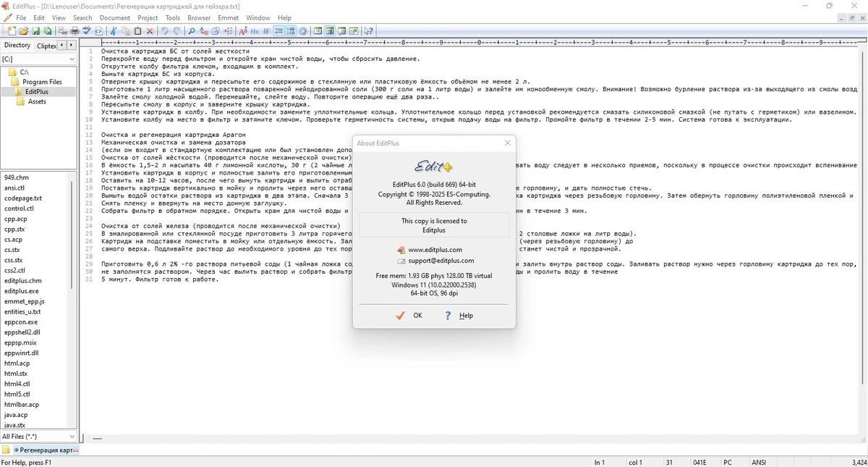868x467 pixels.
Task: Click the Set Font toolbar icon
Action: [x=243, y=31]
